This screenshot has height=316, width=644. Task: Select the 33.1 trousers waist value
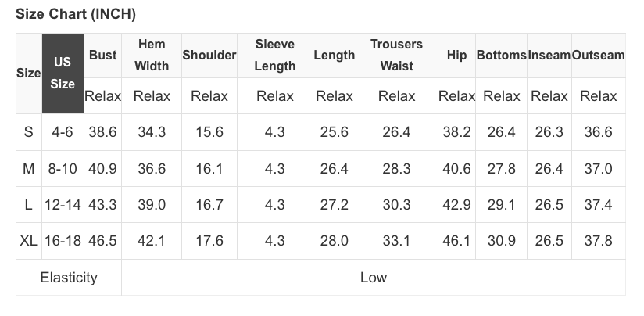(x=396, y=241)
